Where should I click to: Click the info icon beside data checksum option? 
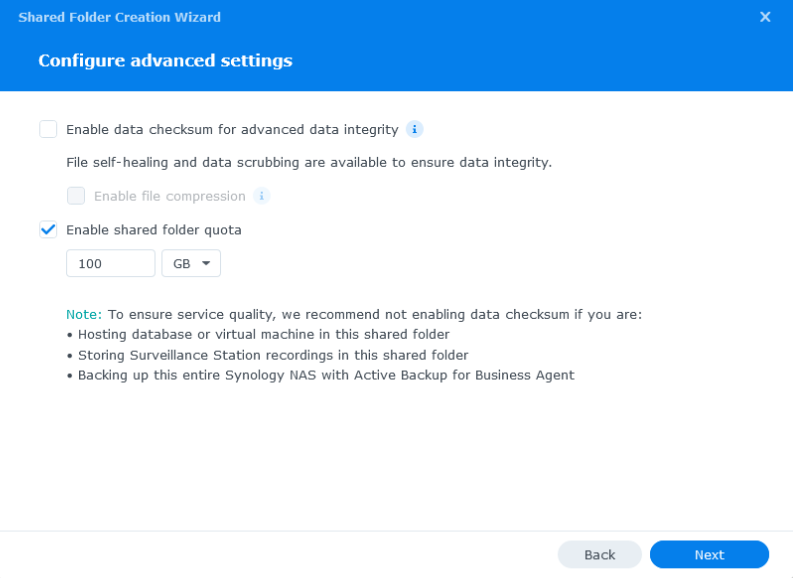pos(414,129)
